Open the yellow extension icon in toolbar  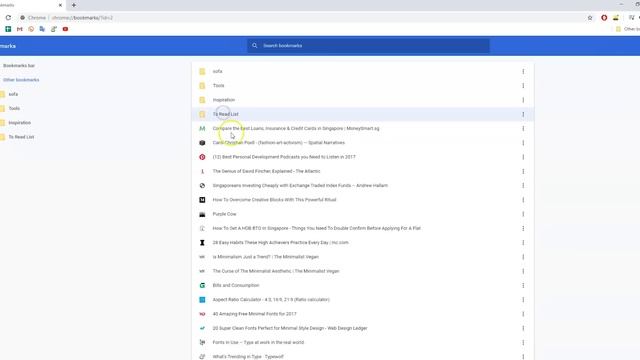(x=616, y=18)
